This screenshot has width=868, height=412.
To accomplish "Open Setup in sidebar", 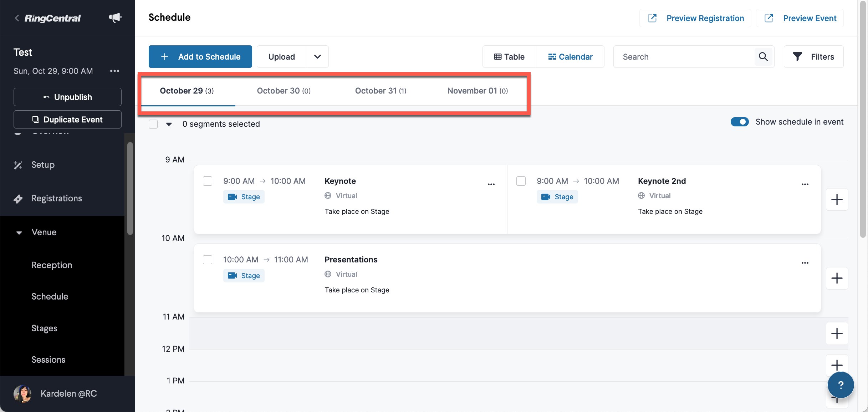I will click(x=43, y=165).
